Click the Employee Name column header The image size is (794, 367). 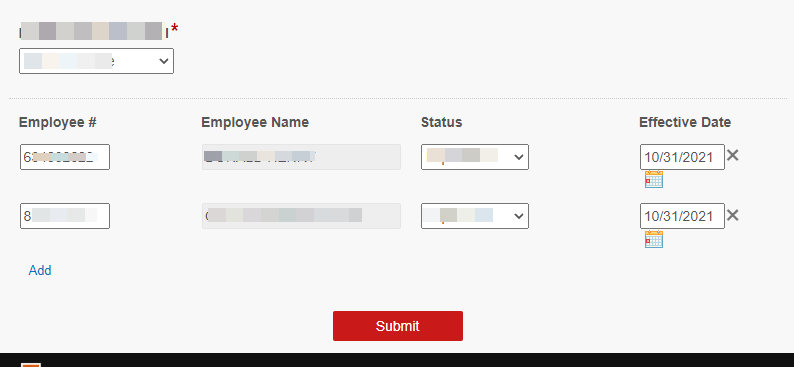[x=255, y=123]
